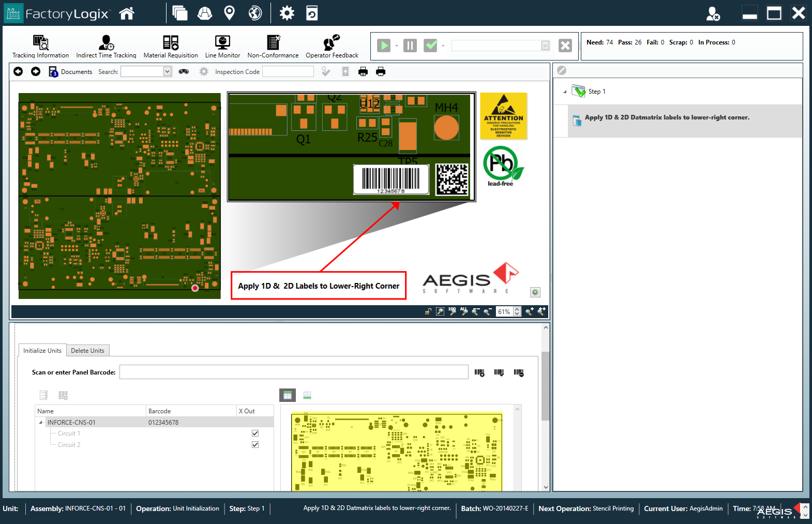
Task: Toggle X Out checkbox for Circuit 2
Action: pos(255,445)
